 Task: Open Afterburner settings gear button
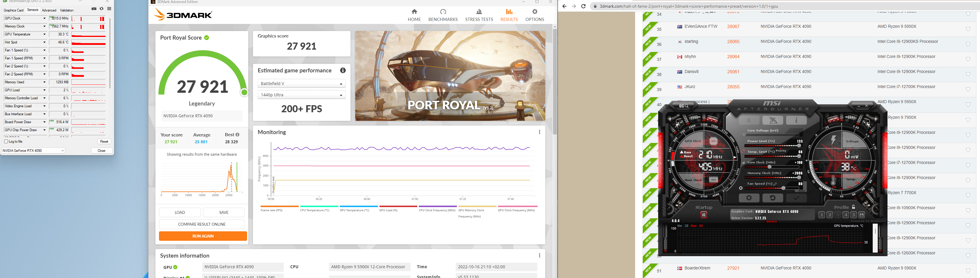(749, 198)
